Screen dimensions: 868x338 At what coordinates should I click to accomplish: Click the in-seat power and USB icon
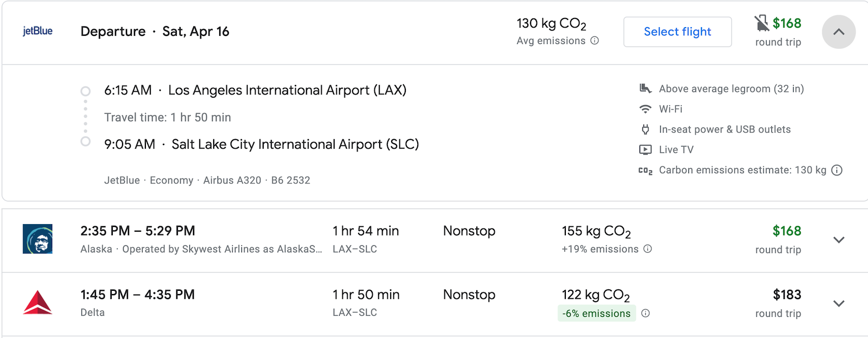(644, 129)
